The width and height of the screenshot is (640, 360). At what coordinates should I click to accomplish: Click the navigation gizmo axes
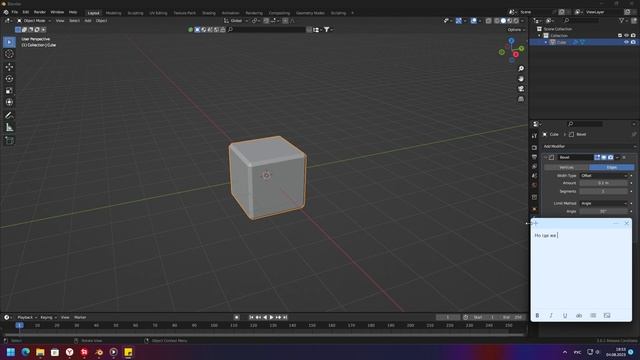511,50
